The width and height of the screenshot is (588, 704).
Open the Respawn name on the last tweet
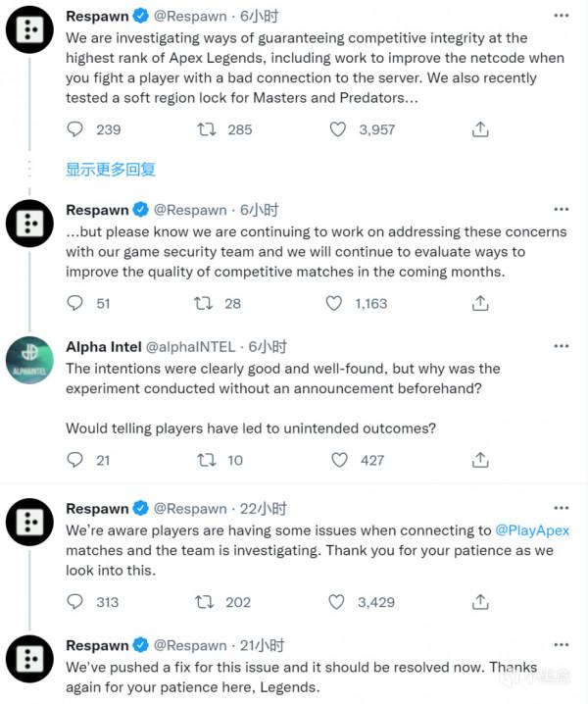[x=97, y=645]
